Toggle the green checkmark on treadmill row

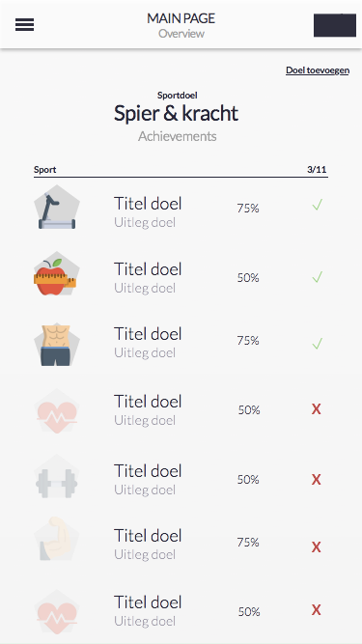[318, 204]
